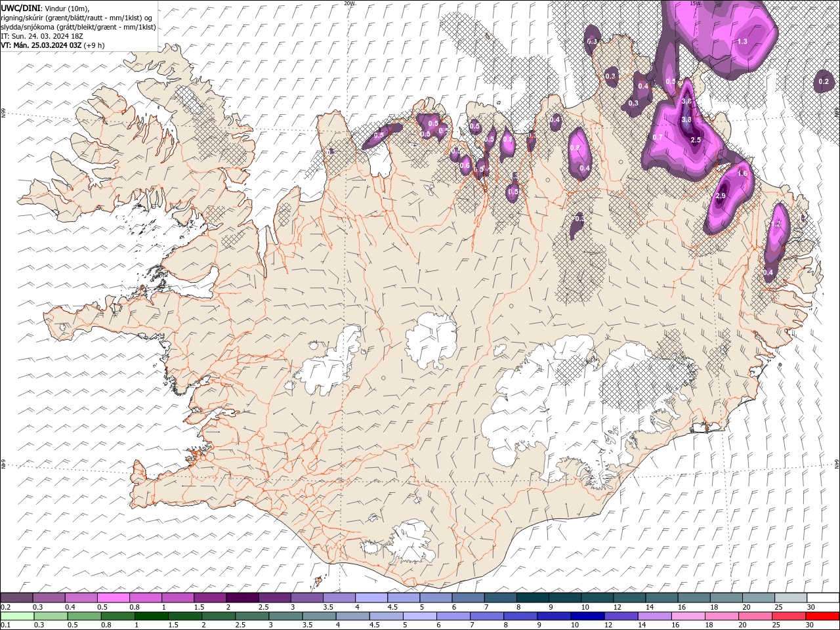Click the darkest green 1 mm rain swatch
The height and width of the screenshot is (630, 840).
point(152,616)
